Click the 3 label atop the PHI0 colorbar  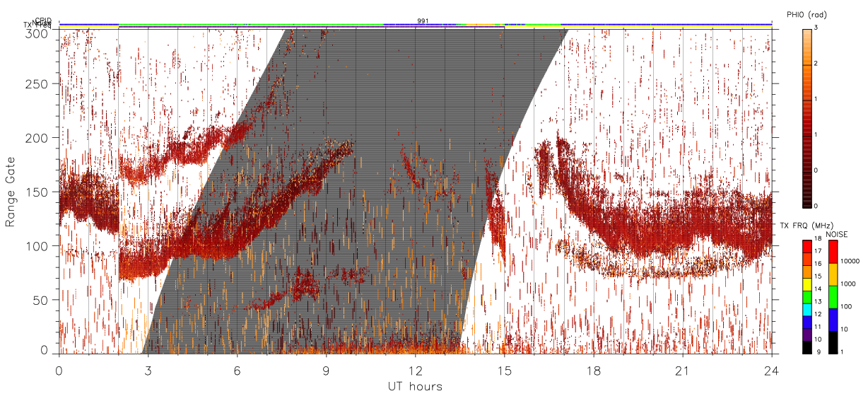[817, 28]
